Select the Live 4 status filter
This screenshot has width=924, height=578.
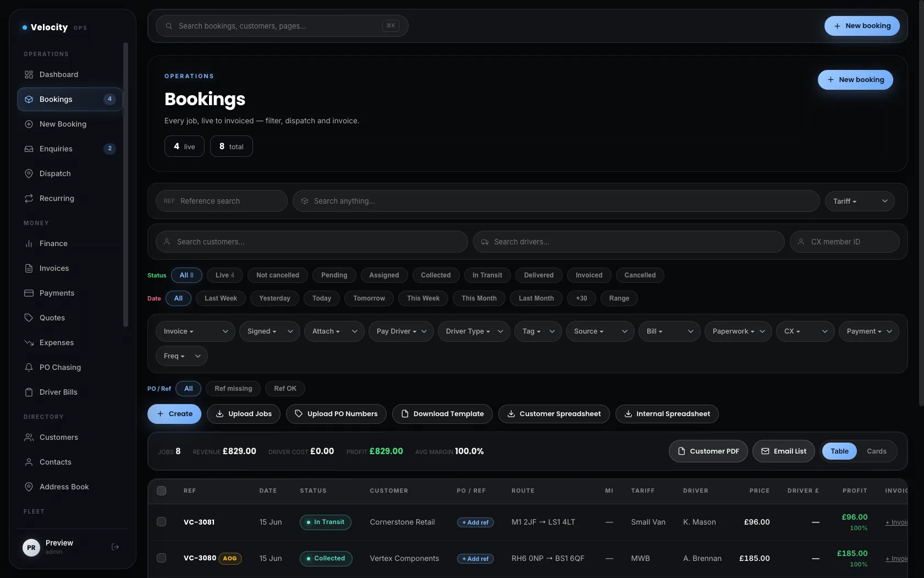coord(225,275)
